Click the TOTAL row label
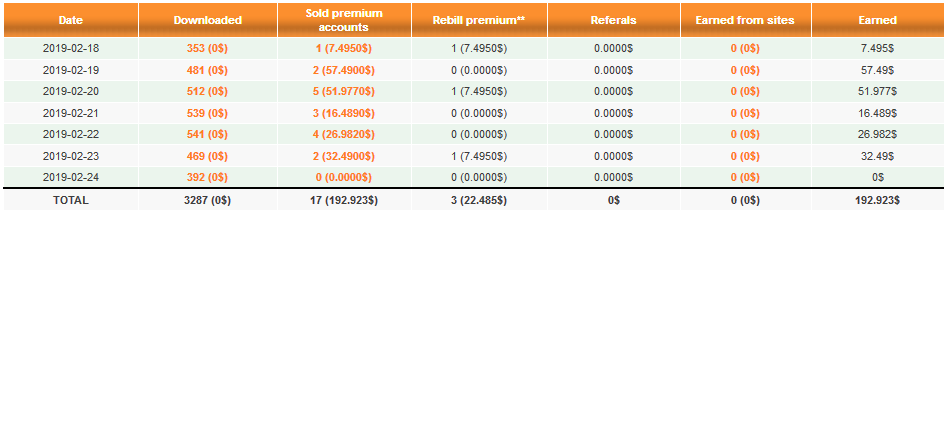Viewport: 944px width, 432px height. 70,200
